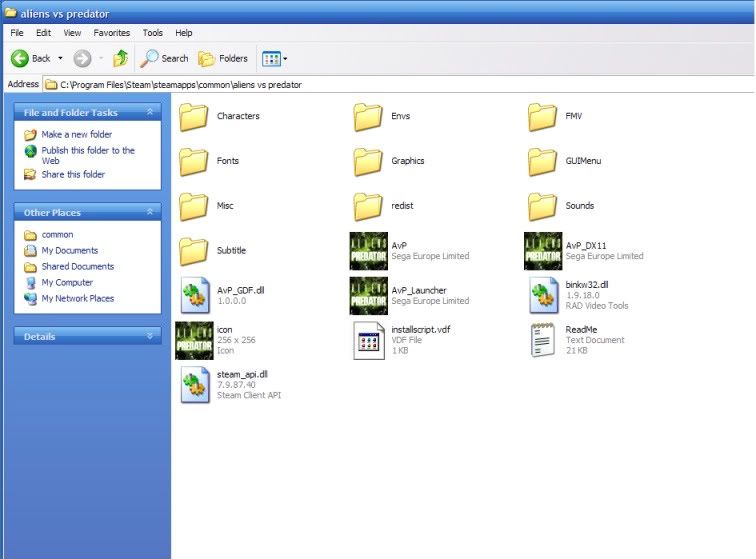
Task: Click the title bar folder icon
Action: tap(11, 13)
